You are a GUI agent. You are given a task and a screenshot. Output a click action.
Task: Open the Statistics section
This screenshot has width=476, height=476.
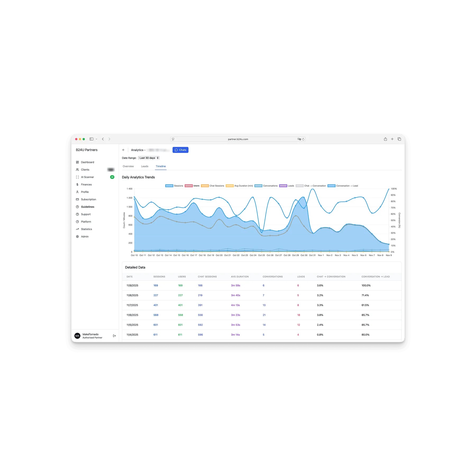click(86, 229)
